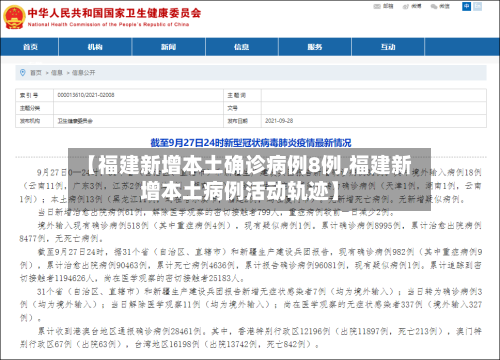Click paragraph starting 境外输入现有确诊病例518例
The image size is (500, 360).
(250, 232)
